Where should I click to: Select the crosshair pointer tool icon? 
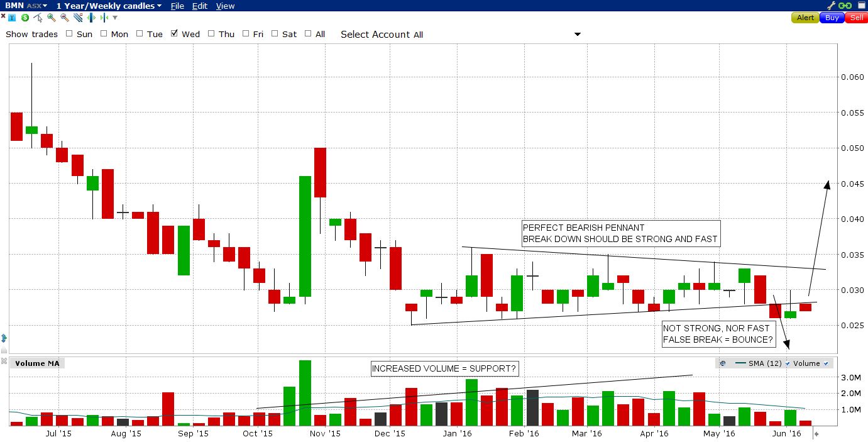click(38, 18)
